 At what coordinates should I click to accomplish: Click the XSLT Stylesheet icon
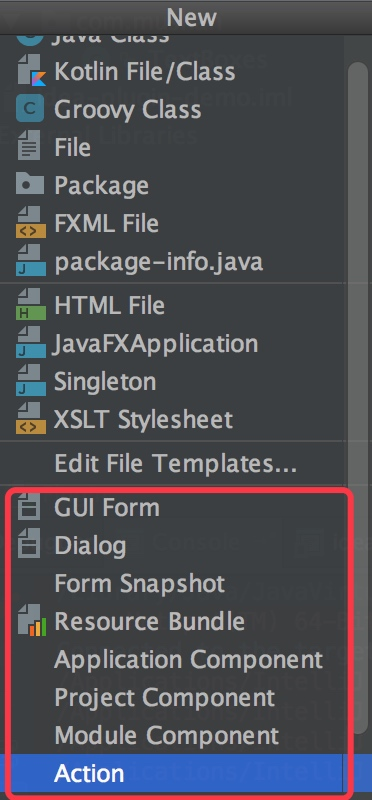tap(31, 419)
